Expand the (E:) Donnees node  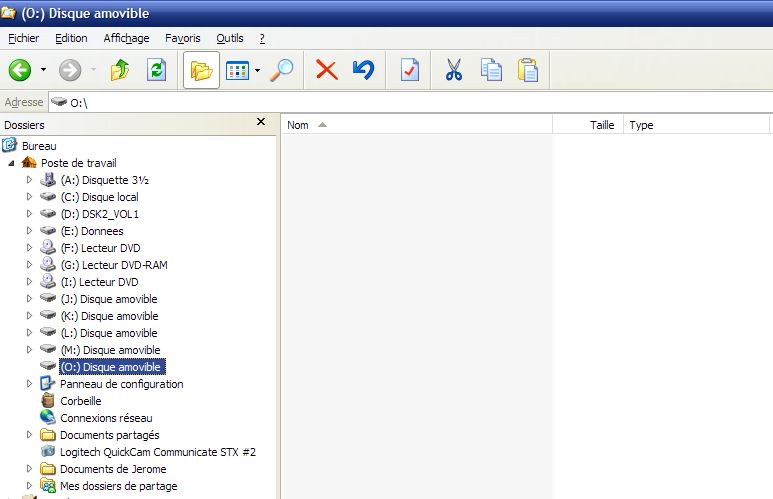(x=29, y=231)
